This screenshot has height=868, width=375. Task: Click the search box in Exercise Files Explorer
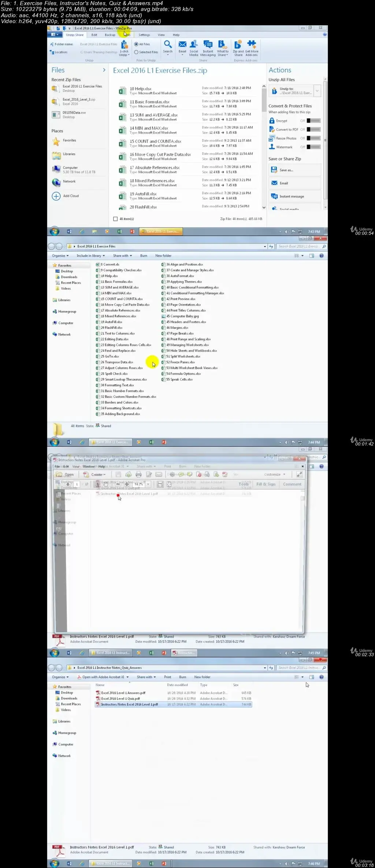tap(301, 247)
